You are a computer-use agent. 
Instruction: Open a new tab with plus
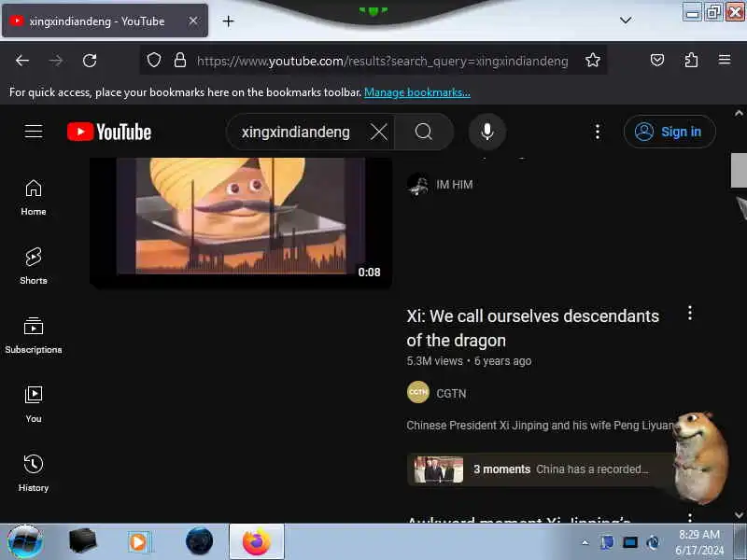click(x=228, y=21)
